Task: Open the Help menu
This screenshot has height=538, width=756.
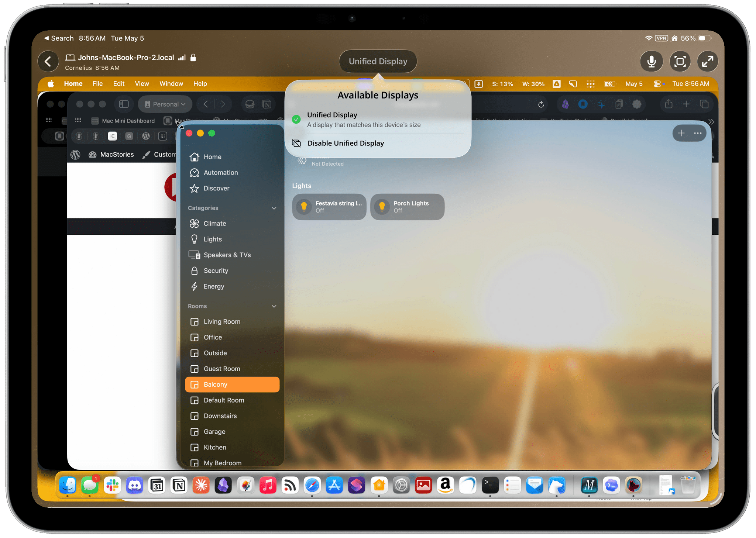Action: 200,84
